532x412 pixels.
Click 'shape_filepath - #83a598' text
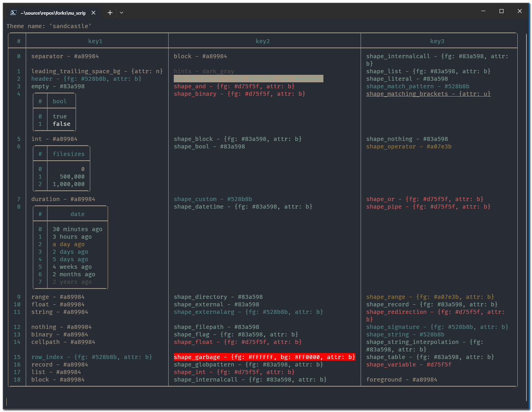click(217, 327)
